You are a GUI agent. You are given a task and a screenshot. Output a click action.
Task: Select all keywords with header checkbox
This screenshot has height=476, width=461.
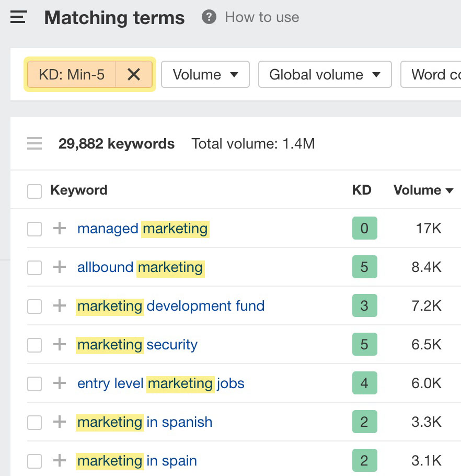pyautogui.click(x=34, y=191)
